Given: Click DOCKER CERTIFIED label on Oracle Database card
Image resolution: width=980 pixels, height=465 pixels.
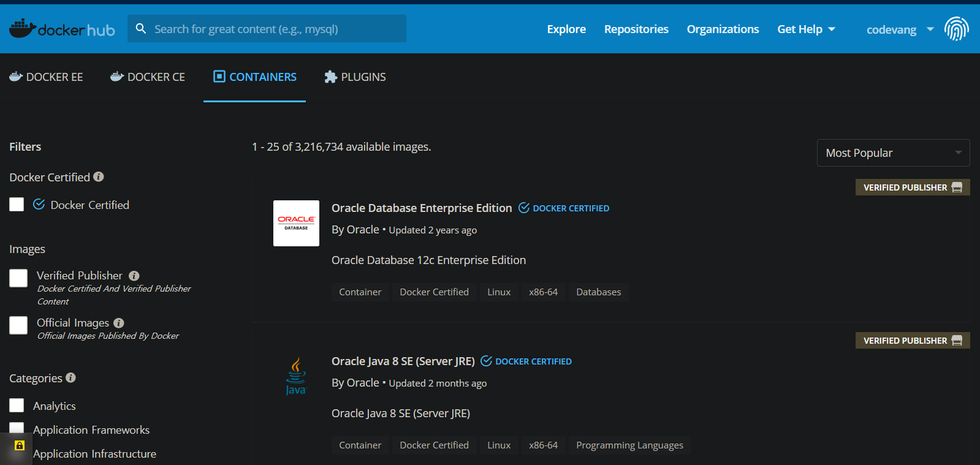Looking at the screenshot, I should (571, 208).
